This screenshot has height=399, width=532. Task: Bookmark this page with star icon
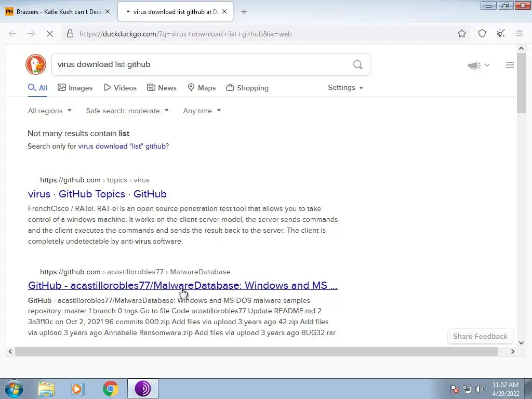tap(461, 34)
